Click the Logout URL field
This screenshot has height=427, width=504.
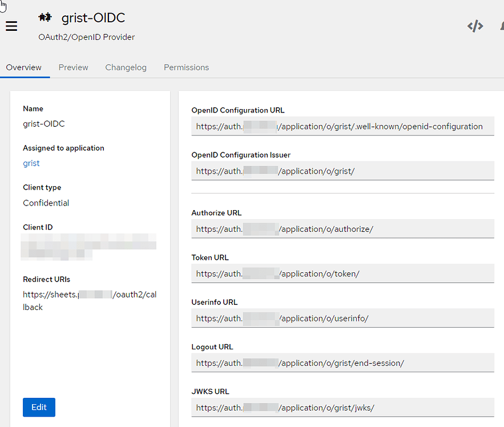(342, 362)
